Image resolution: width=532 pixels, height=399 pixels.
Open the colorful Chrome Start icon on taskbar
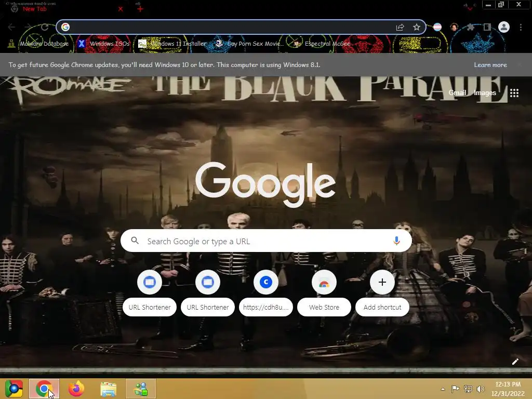pos(14,389)
